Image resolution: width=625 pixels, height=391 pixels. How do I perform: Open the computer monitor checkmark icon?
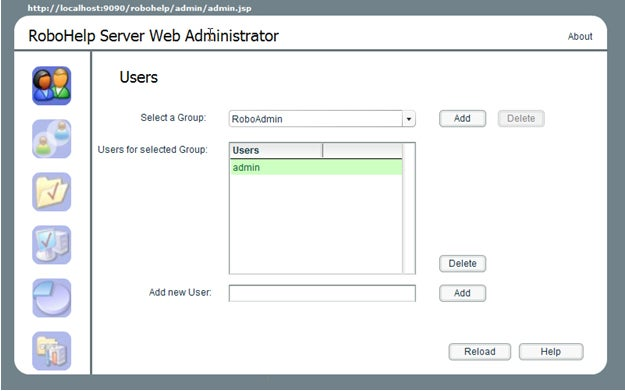tap(52, 245)
